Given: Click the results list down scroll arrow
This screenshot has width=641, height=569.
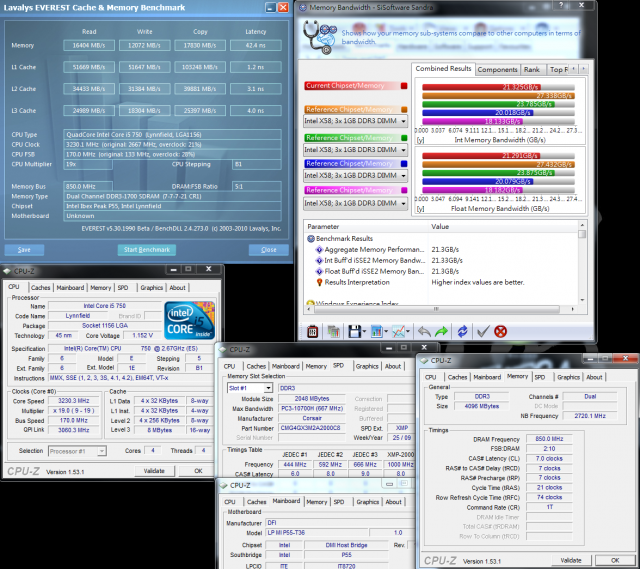Looking at the screenshot, I should click(x=582, y=300).
